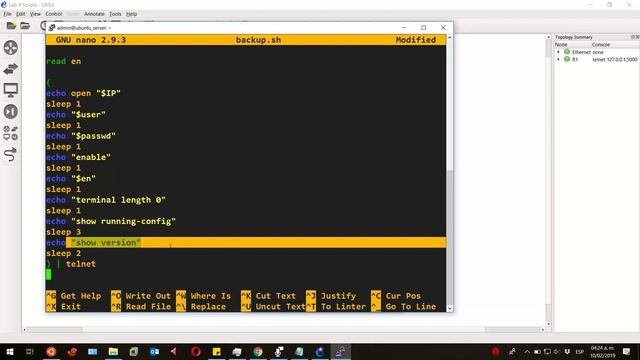Expand the R1 node in Topology Summary
Viewport: 640px width, 360px height.
click(558, 59)
